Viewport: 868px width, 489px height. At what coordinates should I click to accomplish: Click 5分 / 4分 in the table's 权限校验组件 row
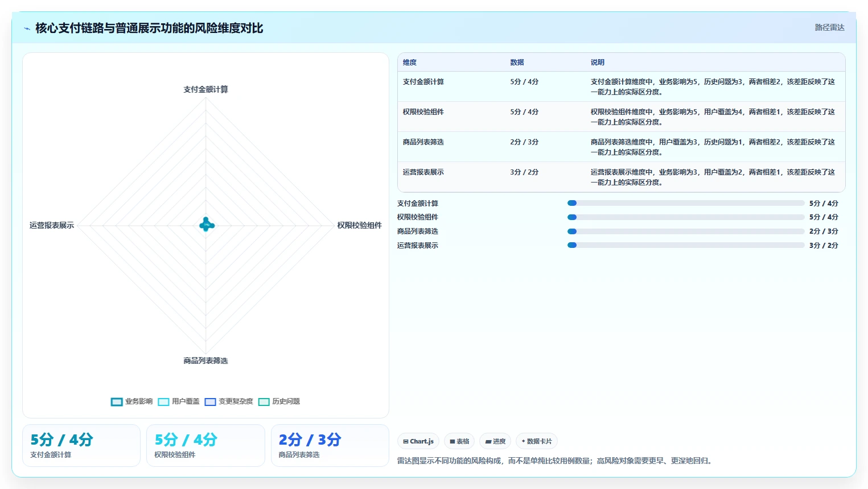[524, 112]
